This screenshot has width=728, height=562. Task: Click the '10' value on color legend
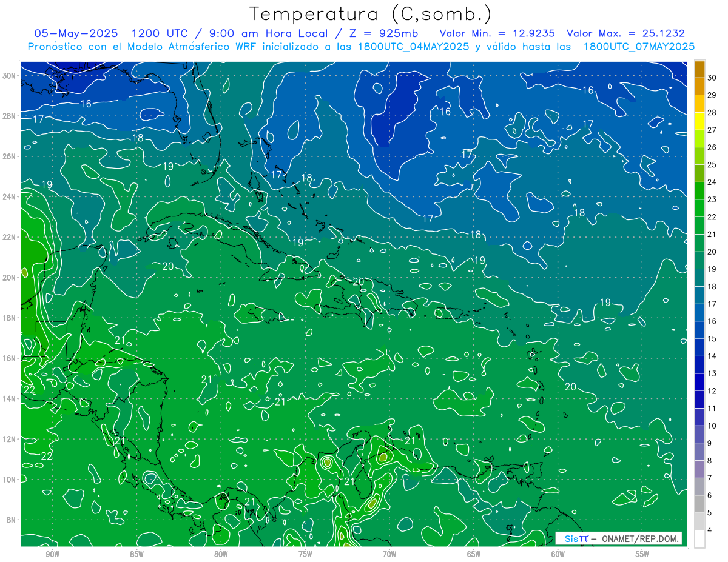pos(712,426)
